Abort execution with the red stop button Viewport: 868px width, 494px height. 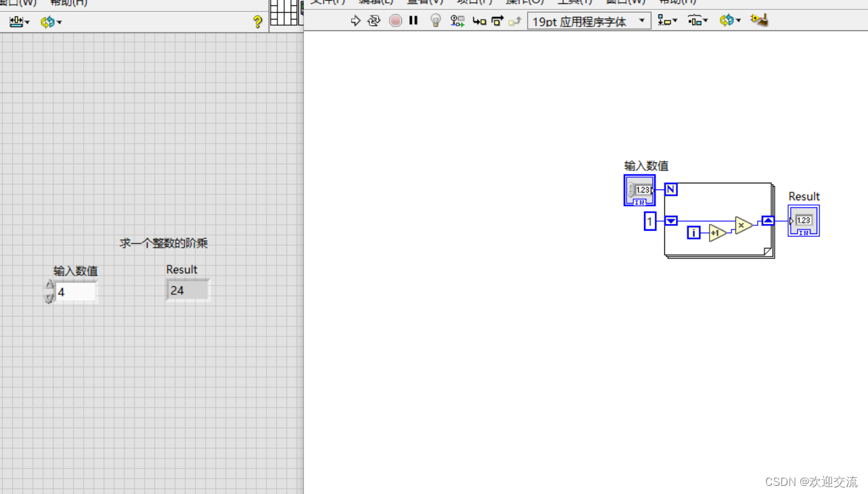[396, 21]
